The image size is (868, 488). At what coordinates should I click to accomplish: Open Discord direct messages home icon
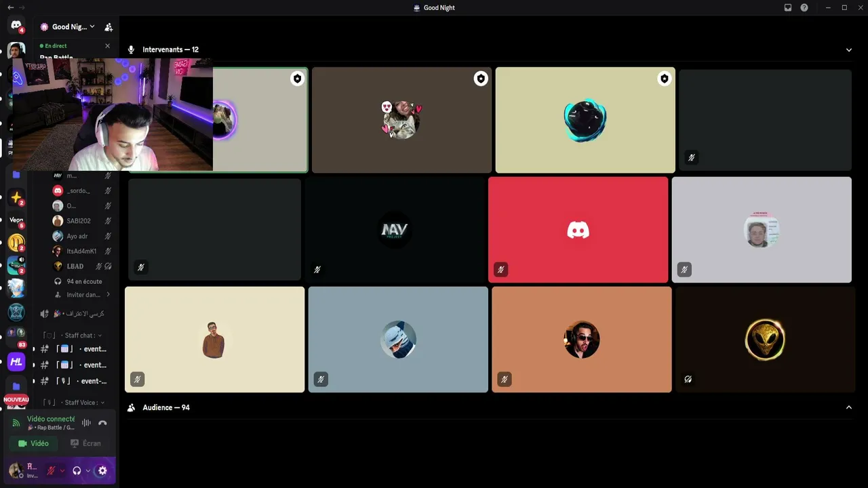(16, 26)
